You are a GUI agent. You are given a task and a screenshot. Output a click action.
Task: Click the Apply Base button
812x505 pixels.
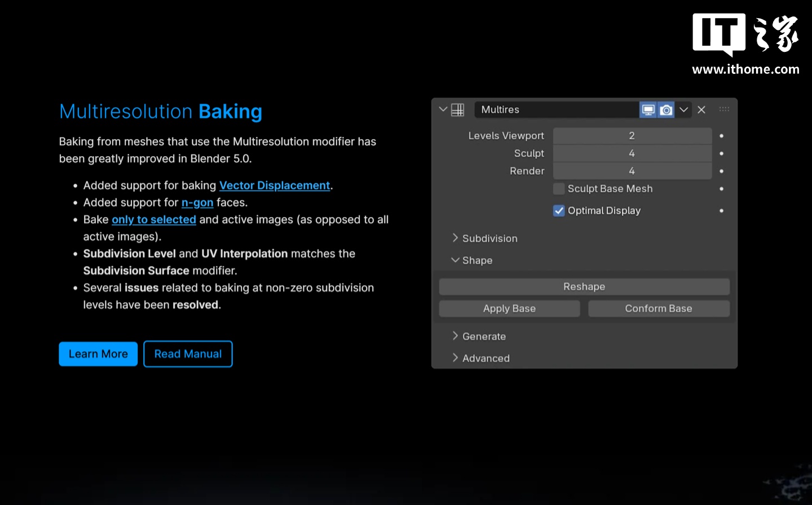coord(509,309)
